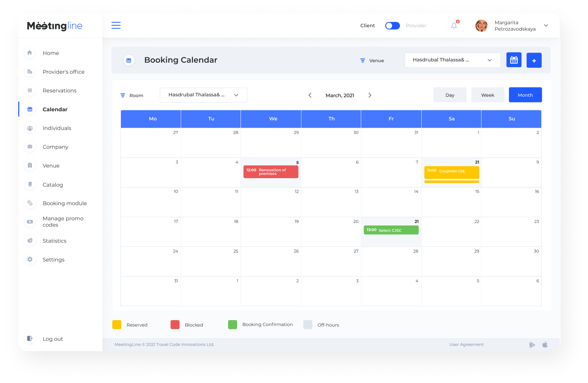Image resolution: width=588 pixels, height=383 pixels.
Task: Click the blue calendar view icon button
Action: click(514, 60)
